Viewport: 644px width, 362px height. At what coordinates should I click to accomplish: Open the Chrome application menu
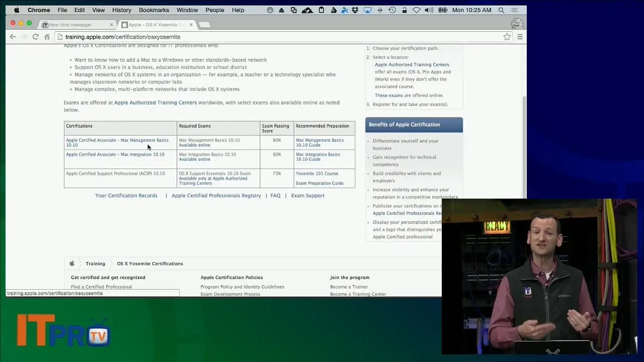39,10
